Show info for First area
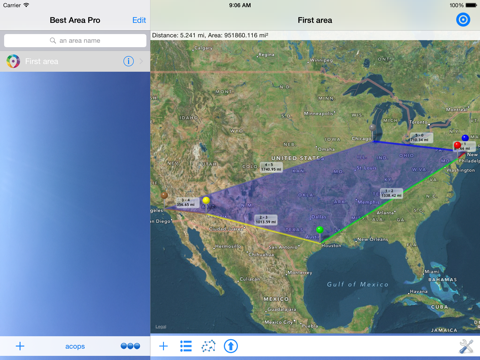The height and width of the screenshot is (360, 480). click(128, 61)
